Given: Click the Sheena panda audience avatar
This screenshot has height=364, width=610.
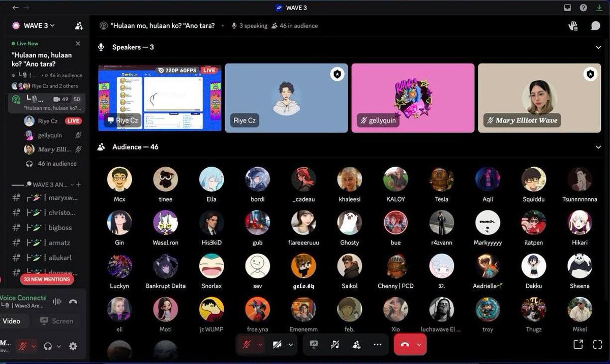Looking at the screenshot, I should 579,266.
